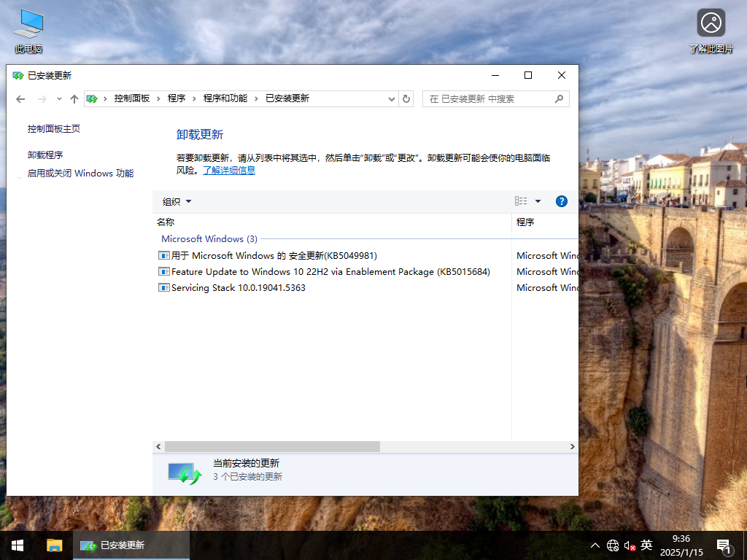747x560 pixels.
Task: Click the search magnifier in the search box
Action: tap(559, 98)
